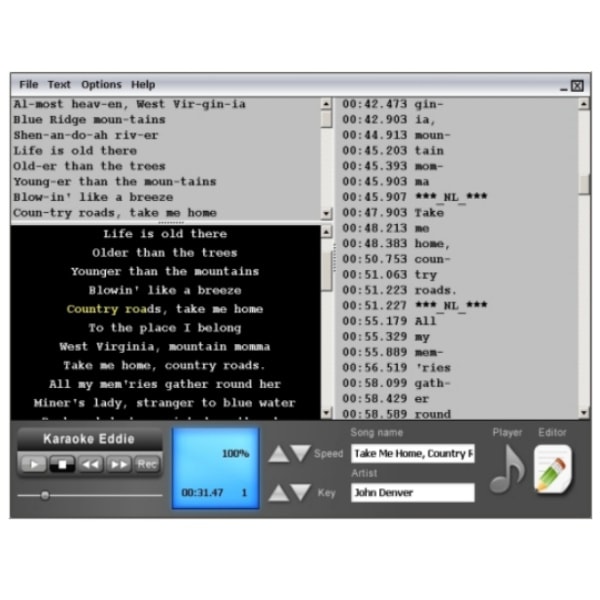Open the Text menu
Viewport: 600px width, 600px height.
(59, 84)
